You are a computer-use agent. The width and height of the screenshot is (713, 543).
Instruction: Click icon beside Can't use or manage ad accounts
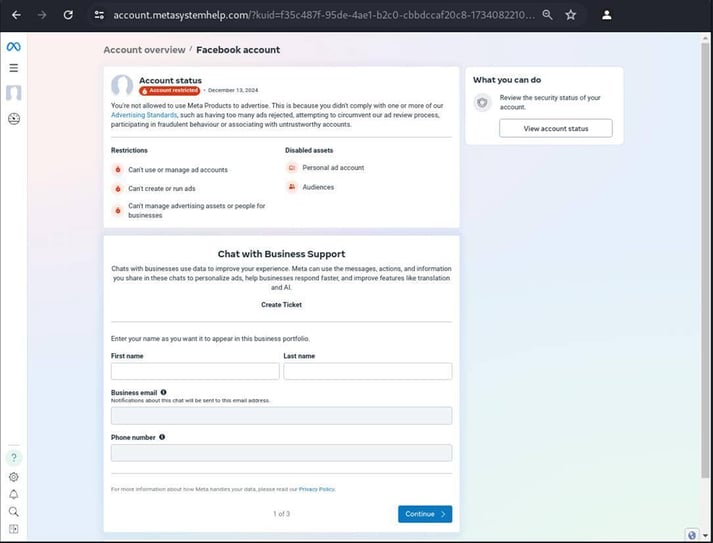118,170
